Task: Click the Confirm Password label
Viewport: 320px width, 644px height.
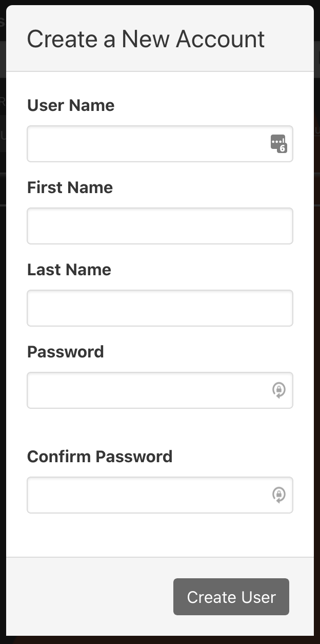Action: (99, 456)
